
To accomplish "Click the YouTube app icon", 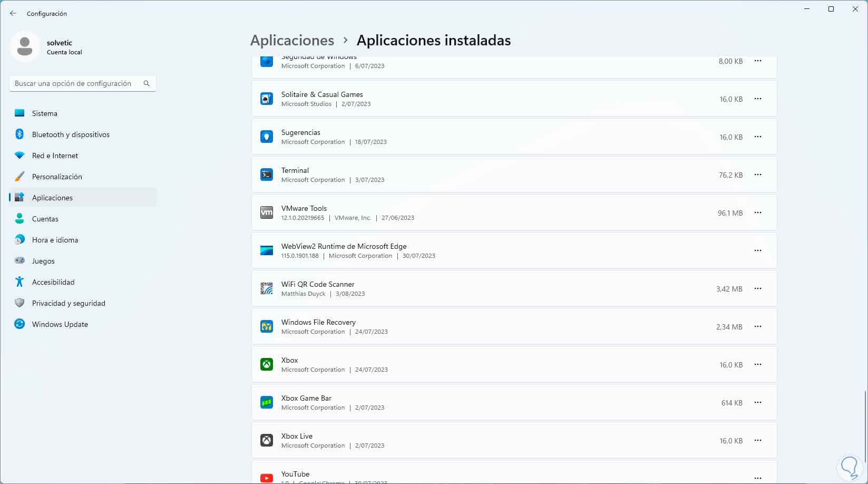I will point(267,478).
